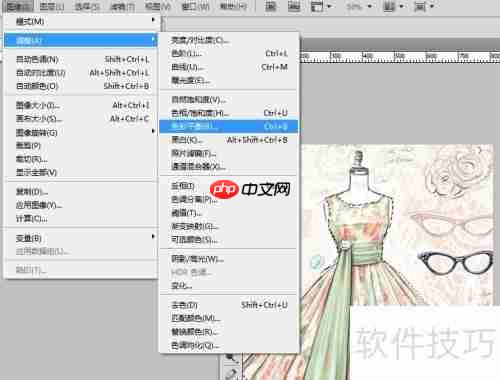Click the highlighted 调整(A) menu entry
The image size is (500, 380).
pos(80,41)
